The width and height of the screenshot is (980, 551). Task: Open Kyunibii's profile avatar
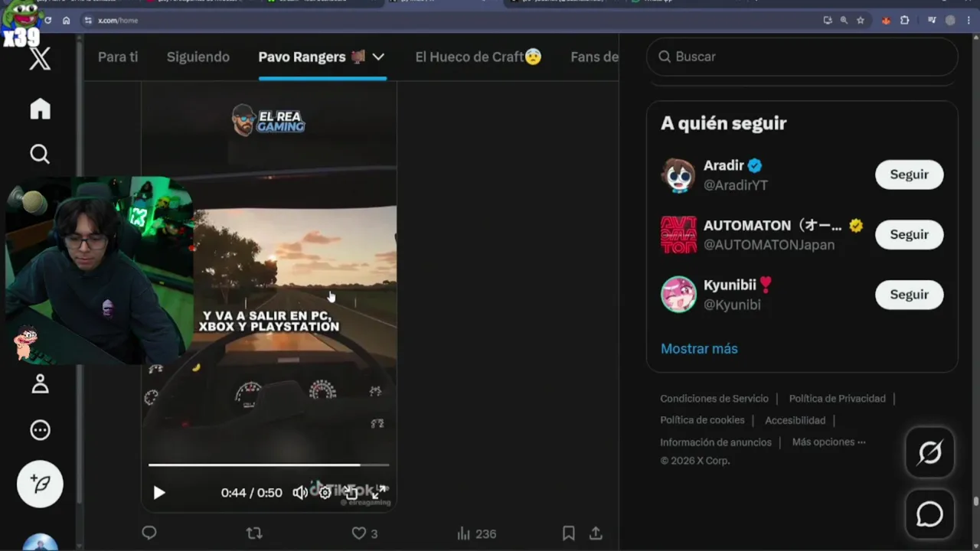678,295
